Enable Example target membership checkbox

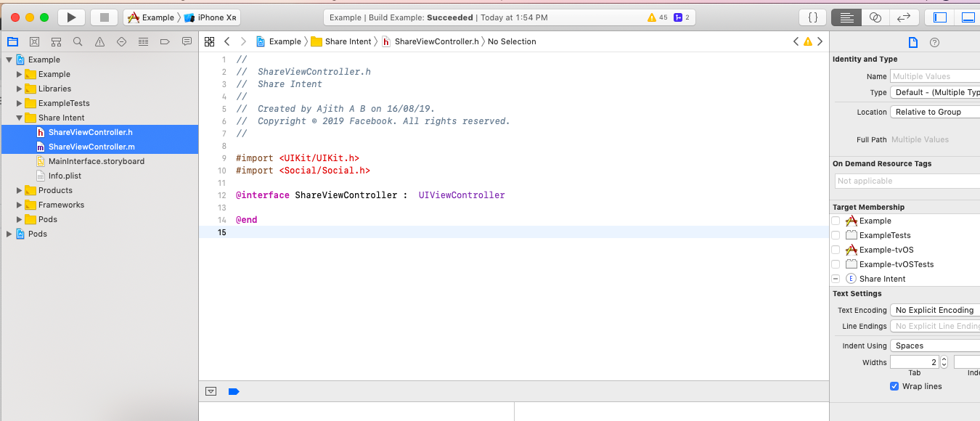pos(836,221)
